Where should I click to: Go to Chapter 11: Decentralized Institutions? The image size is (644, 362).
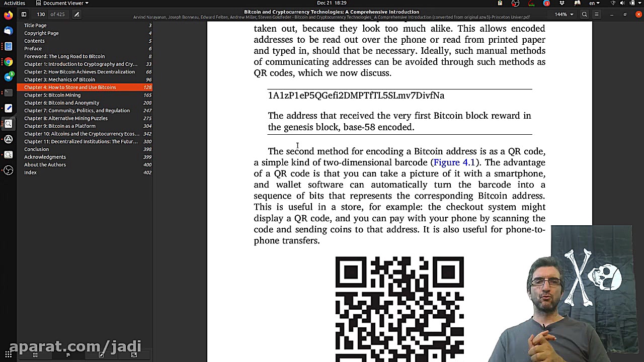click(85, 141)
